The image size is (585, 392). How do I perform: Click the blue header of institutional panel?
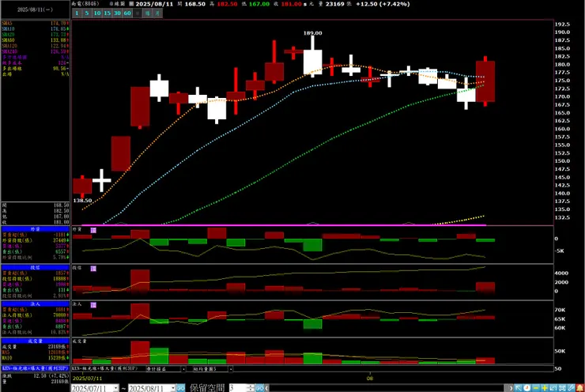[35, 304]
